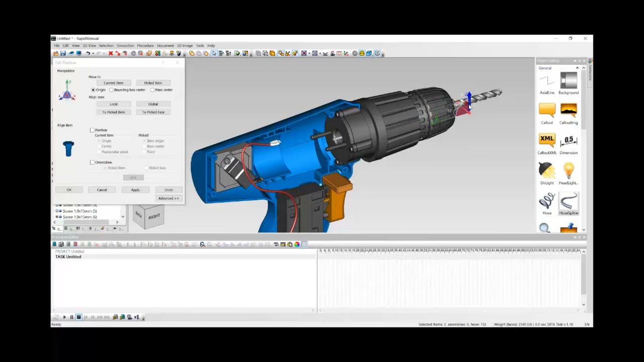Image resolution: width=644 pixels, height=362 pixels.
Task: Select Bounding box center radio button
Action: tap(111, 90)
